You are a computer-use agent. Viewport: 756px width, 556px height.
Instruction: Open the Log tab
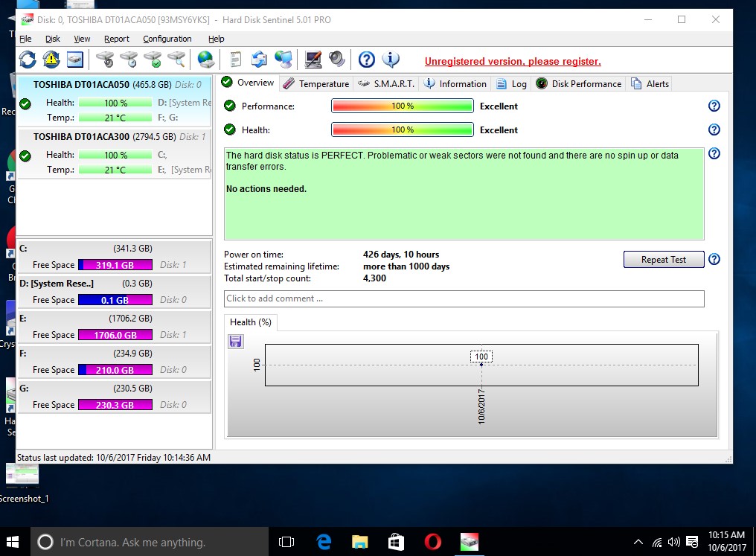coord(511,84)
